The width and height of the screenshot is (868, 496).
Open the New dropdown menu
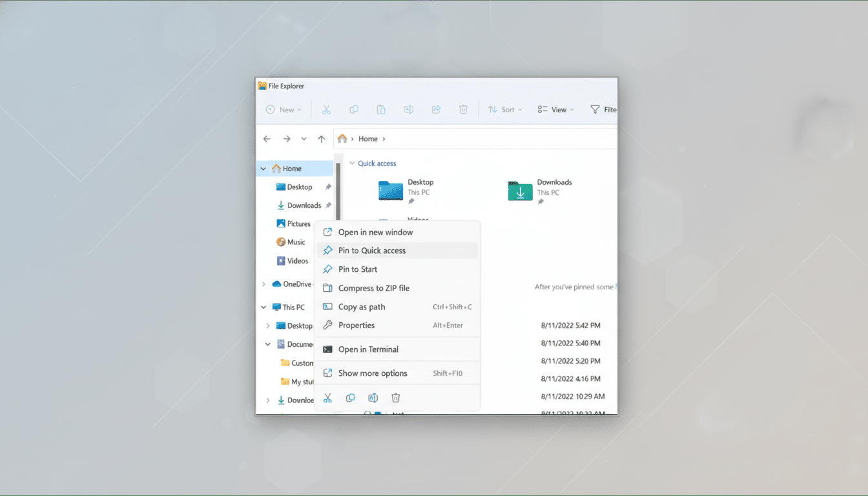[283, 109]
